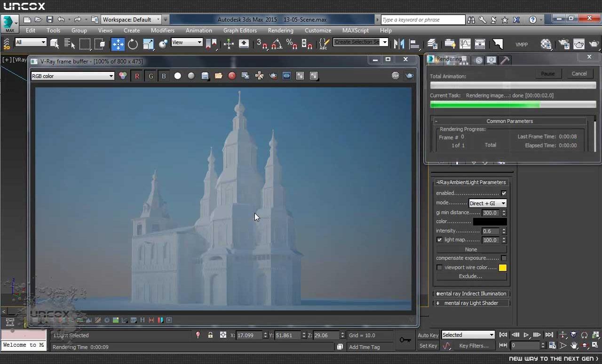Open the Selected key filter dropdown

tap(468, 335)
